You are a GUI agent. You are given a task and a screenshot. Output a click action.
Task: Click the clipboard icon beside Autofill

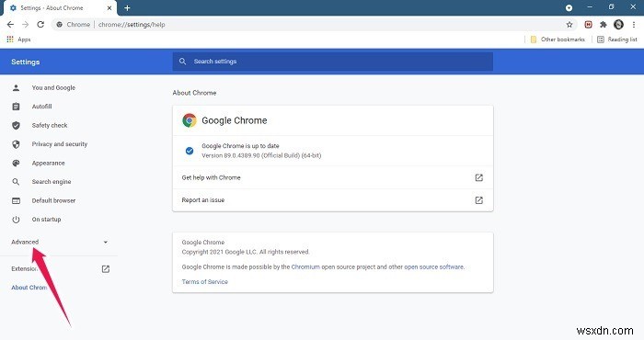16,107
